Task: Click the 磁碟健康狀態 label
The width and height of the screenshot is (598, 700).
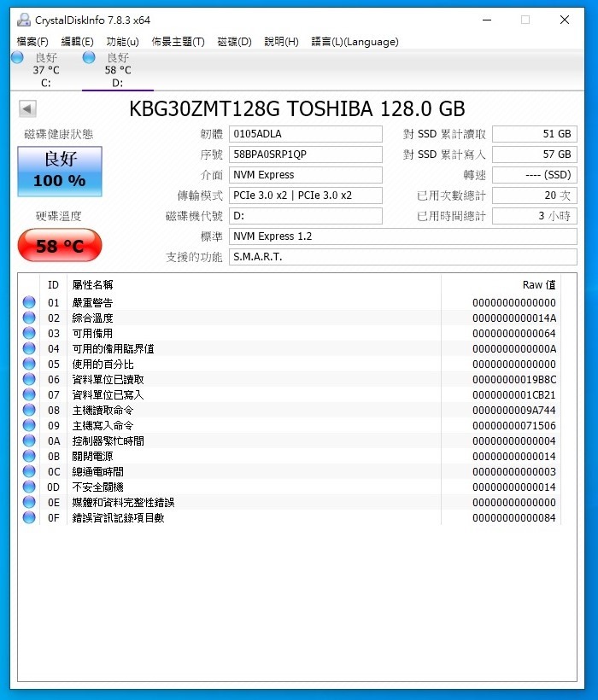Action: tap(58, 134)
